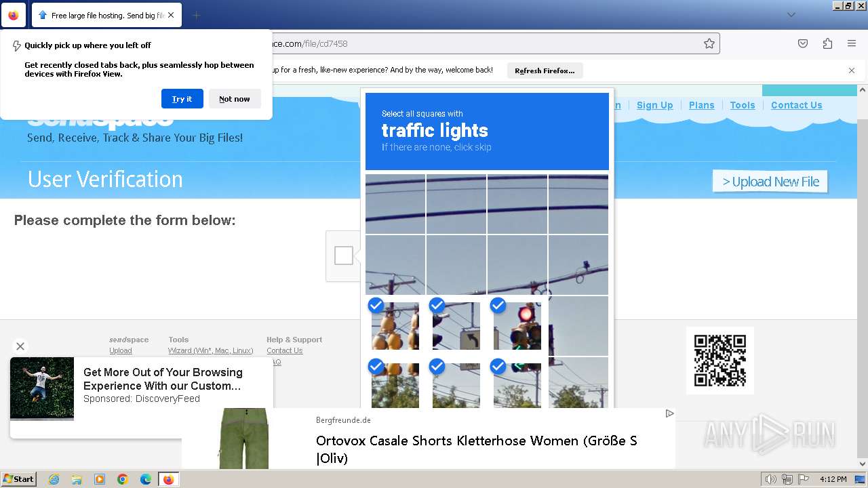The height and width of the screenshot is (488, 868).
Task: Launch Internet Explorer from taskbar
Action: [54, 479]
